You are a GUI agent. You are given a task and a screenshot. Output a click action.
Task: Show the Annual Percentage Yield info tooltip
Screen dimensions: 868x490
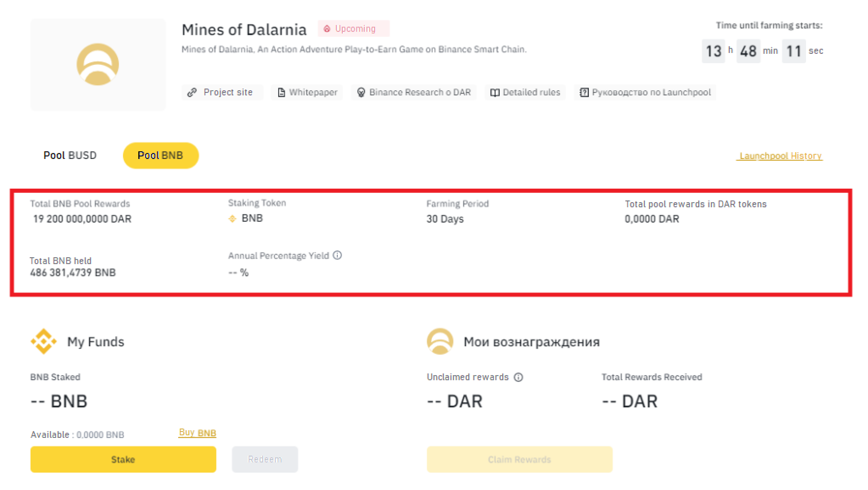337,255
